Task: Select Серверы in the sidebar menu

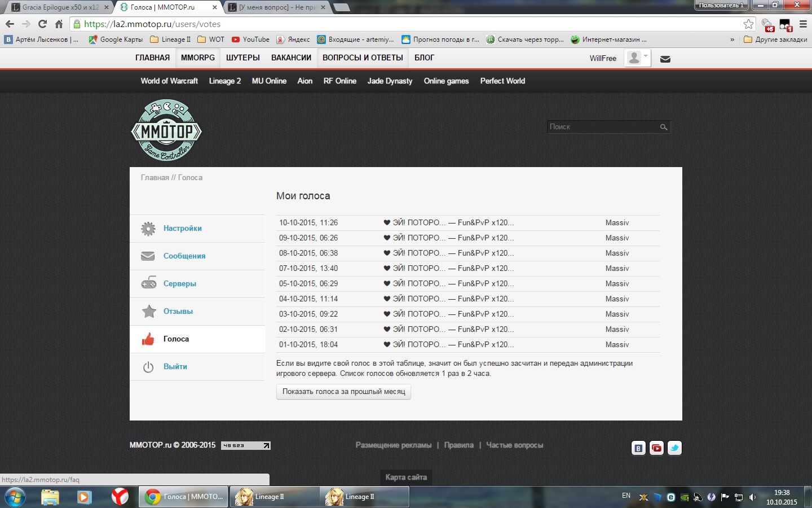Action: [x=179, y=284]
